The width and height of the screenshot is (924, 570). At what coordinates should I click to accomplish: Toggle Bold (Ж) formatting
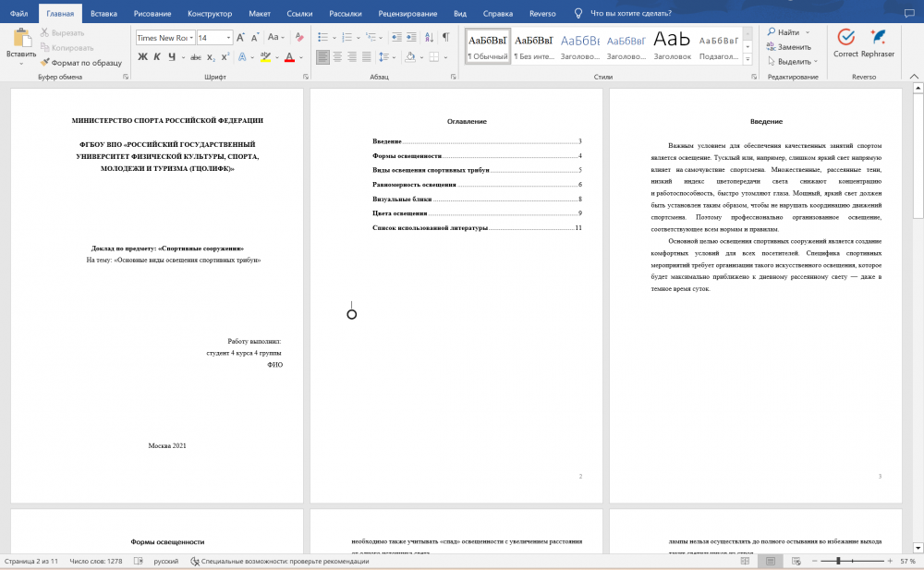coord(142,57)
